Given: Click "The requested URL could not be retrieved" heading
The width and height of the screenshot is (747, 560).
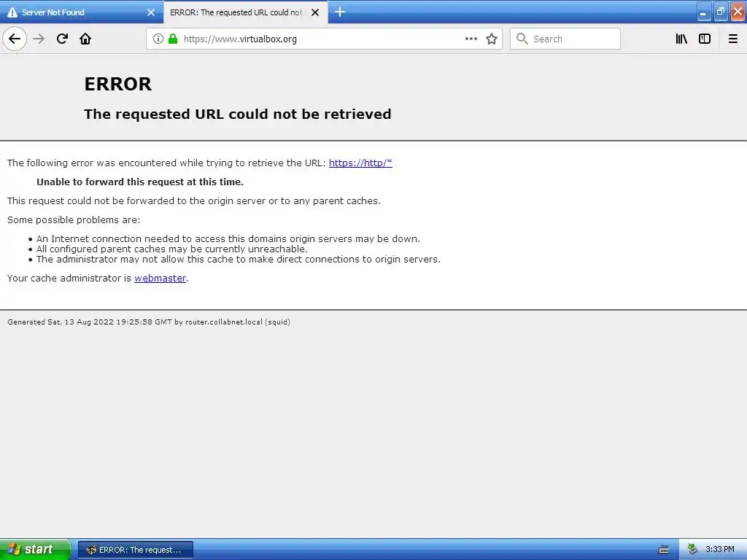Looking at the screenshot, I should pyautogui.click(x=238, y=114).
